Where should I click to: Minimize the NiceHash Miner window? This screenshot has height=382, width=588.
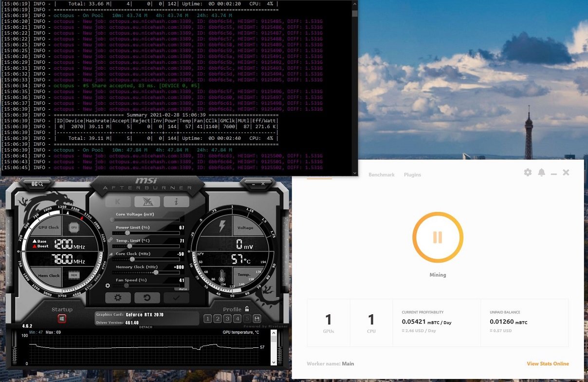[x=554, y=173]
